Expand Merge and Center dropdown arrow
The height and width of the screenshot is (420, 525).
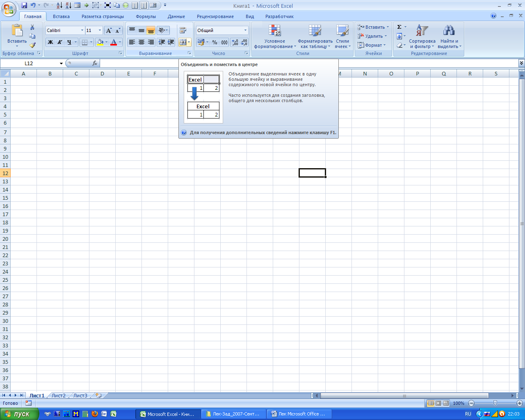(x=189, y=42)
